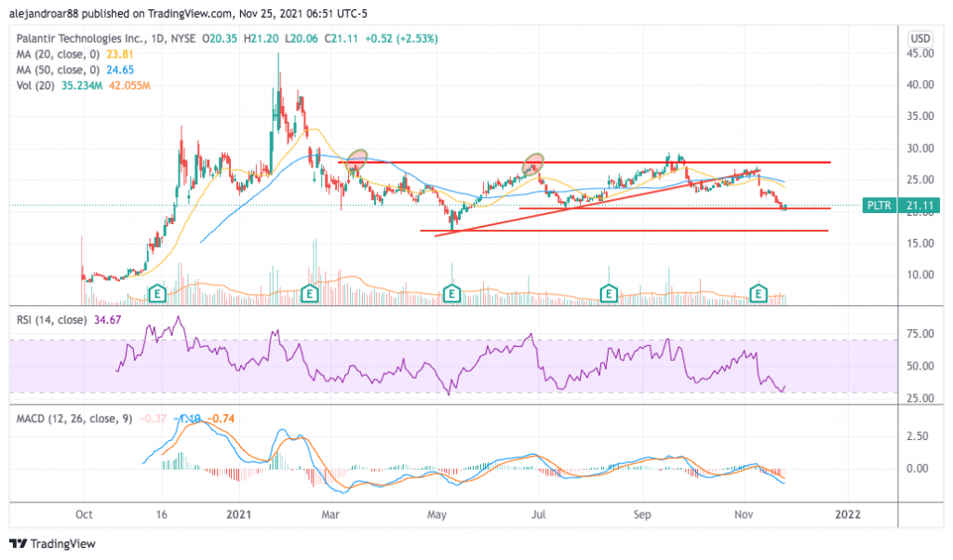Click the 2021 label on time axis
This screenshot has width=953, height=560.
239,514
